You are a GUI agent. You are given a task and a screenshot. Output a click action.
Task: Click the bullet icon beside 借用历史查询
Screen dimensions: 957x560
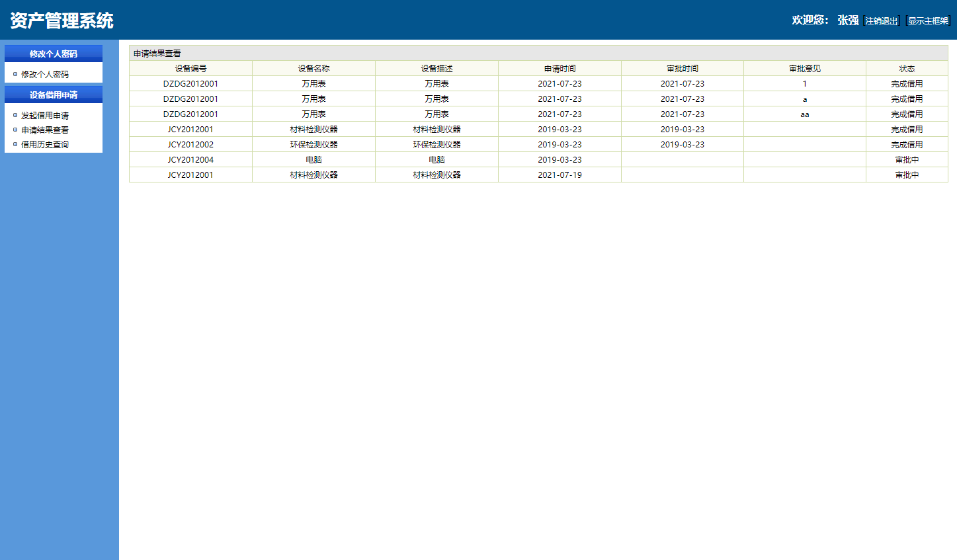click(x=15, y=144)
